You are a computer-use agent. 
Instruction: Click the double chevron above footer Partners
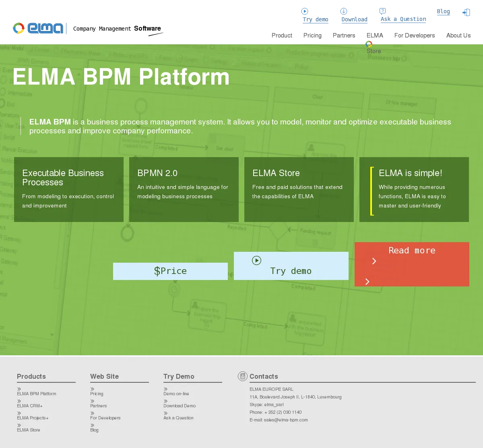click(92, 401)
